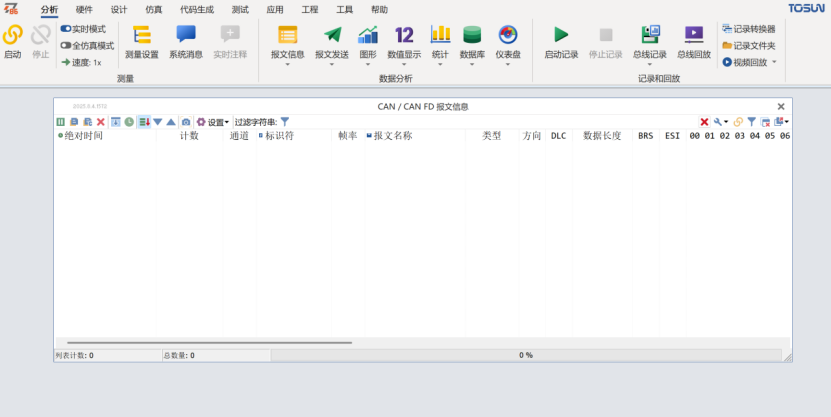Click the 数值显示 number 12 icon
Screen dimensions: 831x417
pos(404,35)
